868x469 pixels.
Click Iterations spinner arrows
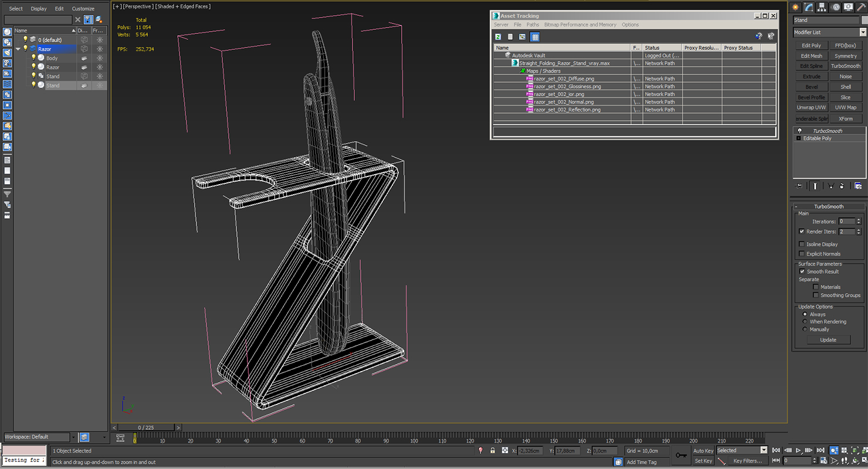coord(859,222)
